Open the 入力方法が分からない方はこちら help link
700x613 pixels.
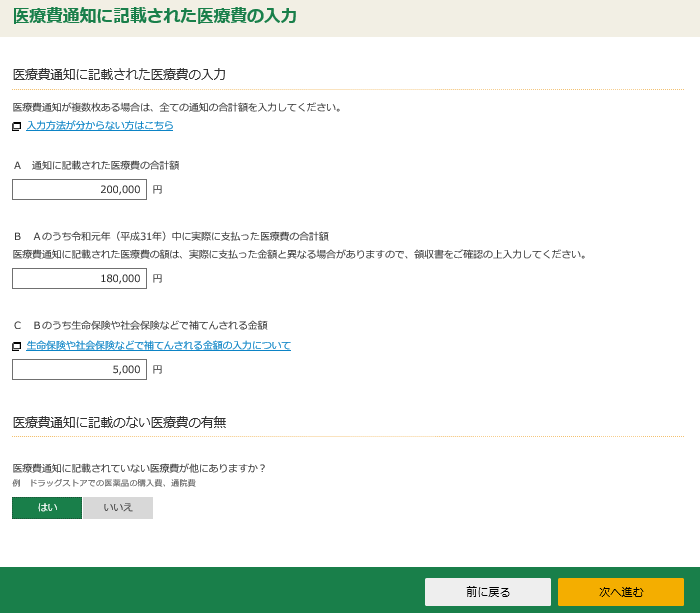(x=100, y=125)
